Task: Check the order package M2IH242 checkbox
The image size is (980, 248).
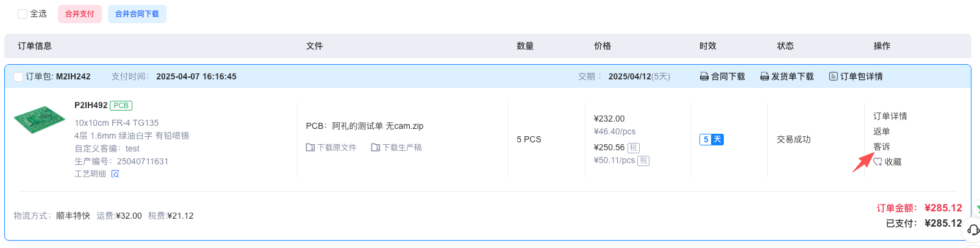Action: 18,77
